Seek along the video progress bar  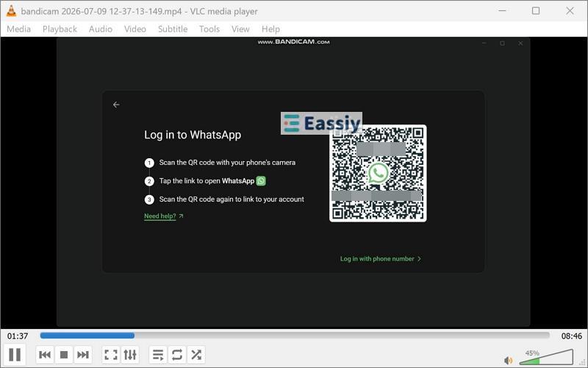click(x=295, y=336)
